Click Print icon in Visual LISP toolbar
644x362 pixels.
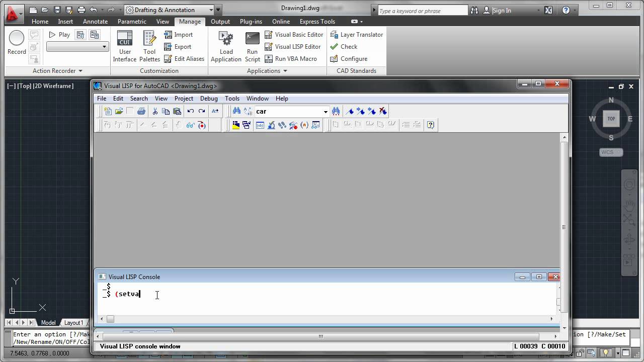[141, 111]
